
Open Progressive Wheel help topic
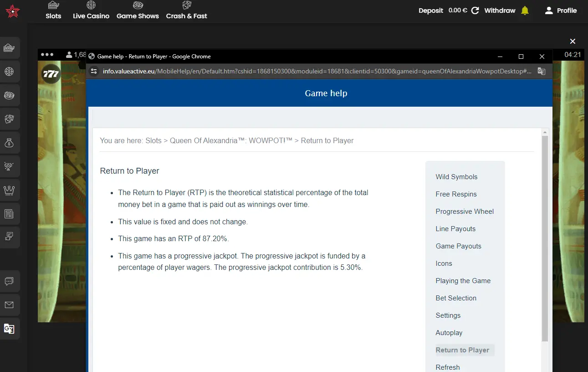tap(465, 212)
